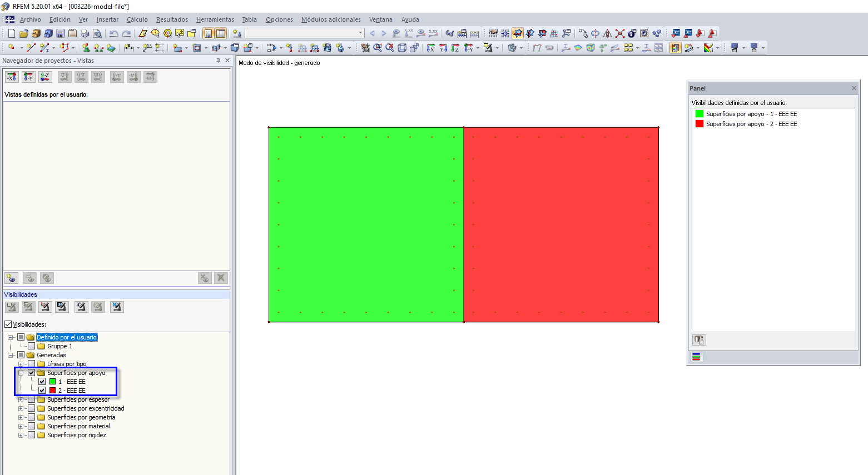Expand Líneas por tipo folder

point(21,364)
